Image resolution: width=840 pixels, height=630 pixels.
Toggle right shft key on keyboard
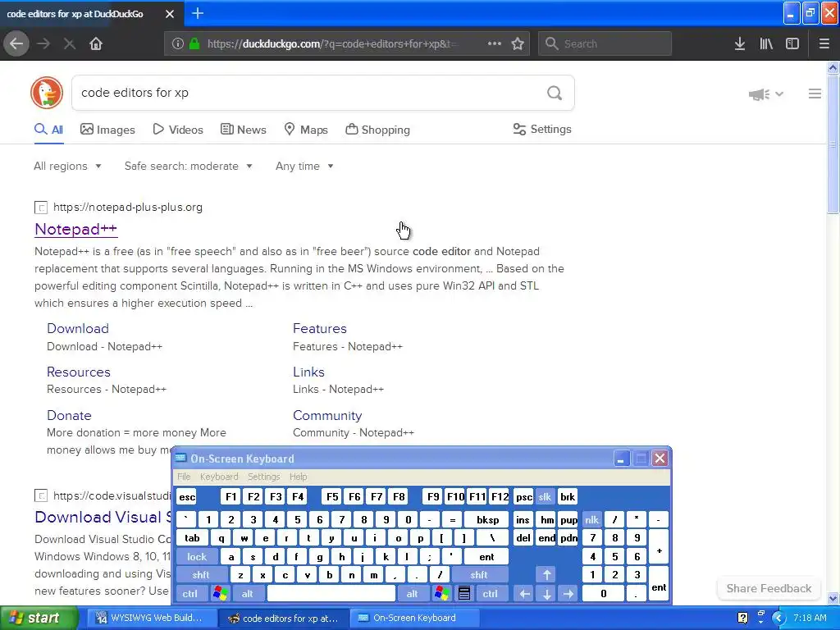tap(479, 575)
